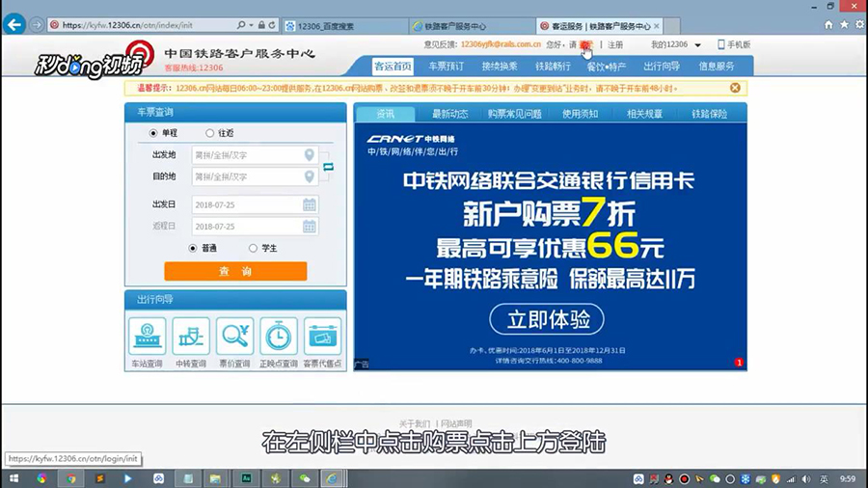
Task: Open file explorer folder in taskbar
Action: pyautogui.click(x=215, y=478)
